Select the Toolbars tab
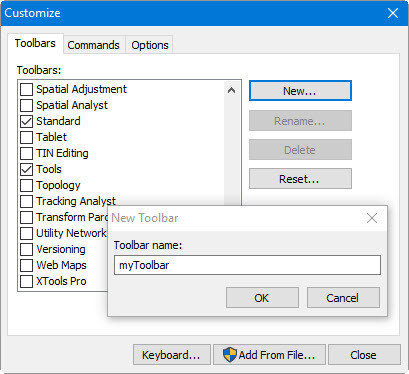Screen dimensions: 409x374 (35, 43)
